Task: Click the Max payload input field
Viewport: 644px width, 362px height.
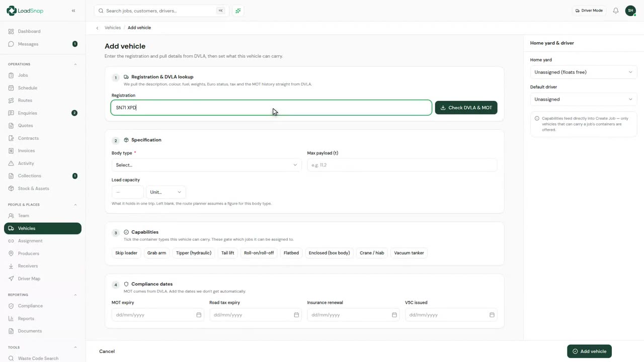Action: click(402, 165)
